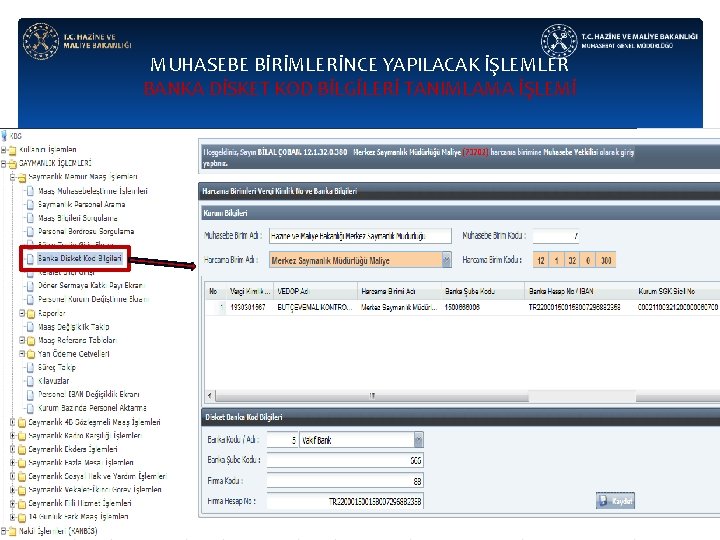Click folder icon of Saymanlık Fazla Mesai İşlemleri
Image resolution: width=720 pixels, height=540 pixels.
(22, 463)
